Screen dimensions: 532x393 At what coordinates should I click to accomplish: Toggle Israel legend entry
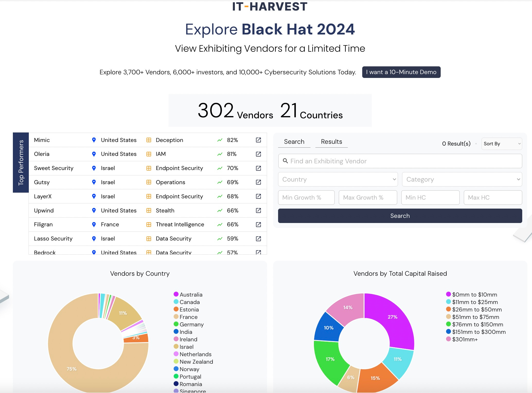[x=183, y=347]
